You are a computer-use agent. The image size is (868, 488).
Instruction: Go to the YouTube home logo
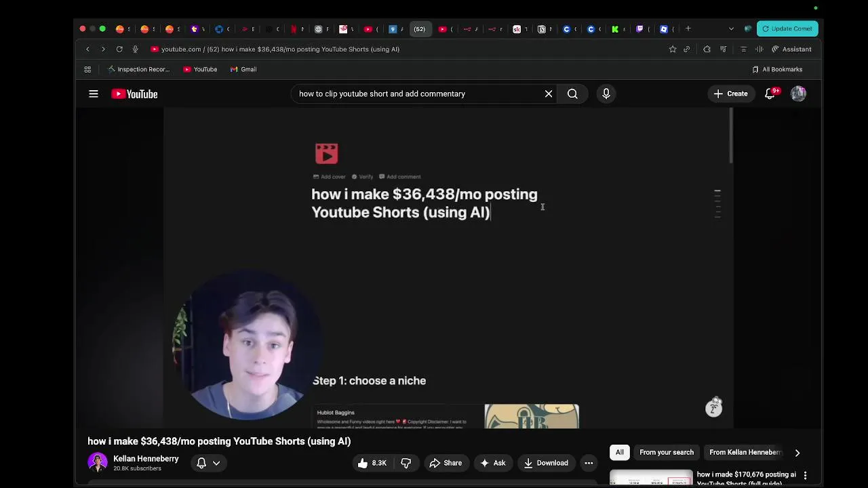[x=134, y=94]
